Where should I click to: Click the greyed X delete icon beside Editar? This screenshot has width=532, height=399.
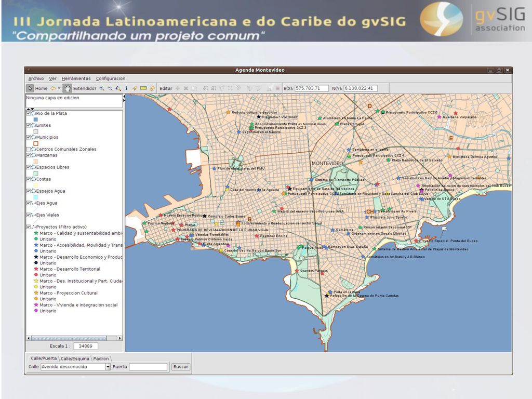click(186, 88)
